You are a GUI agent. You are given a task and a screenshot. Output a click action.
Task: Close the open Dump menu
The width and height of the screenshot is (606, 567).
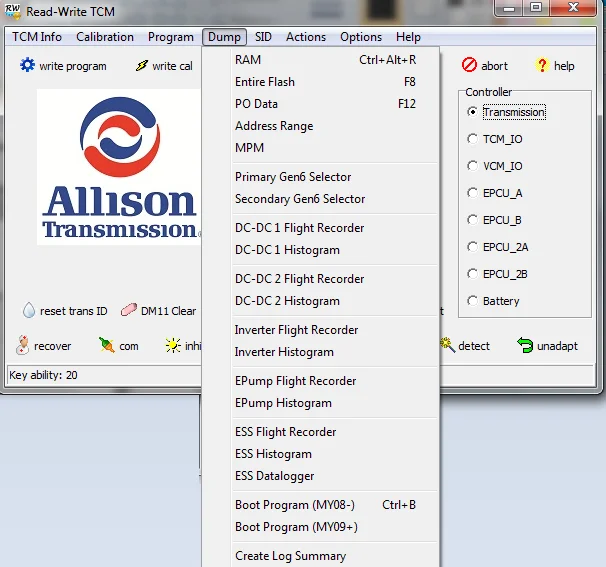[x=224, y=37]
